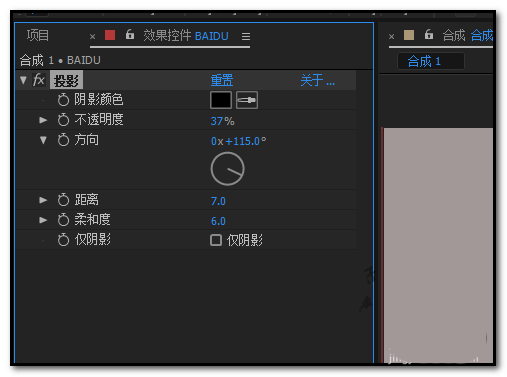Collapse the 方向 property

click(43, 140)
